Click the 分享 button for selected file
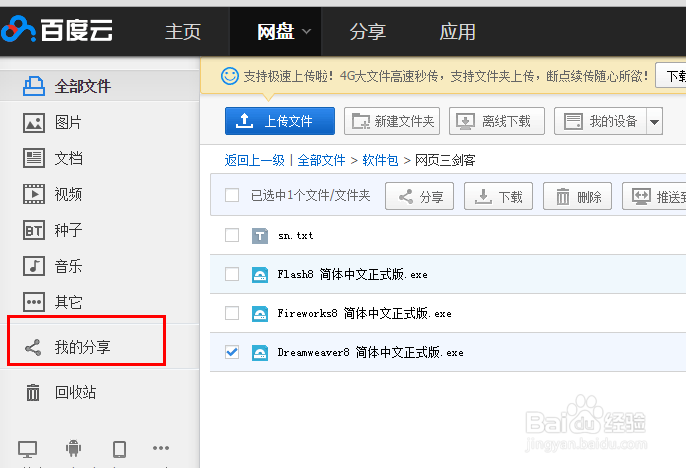686x468 pixels. pos(420,196)
